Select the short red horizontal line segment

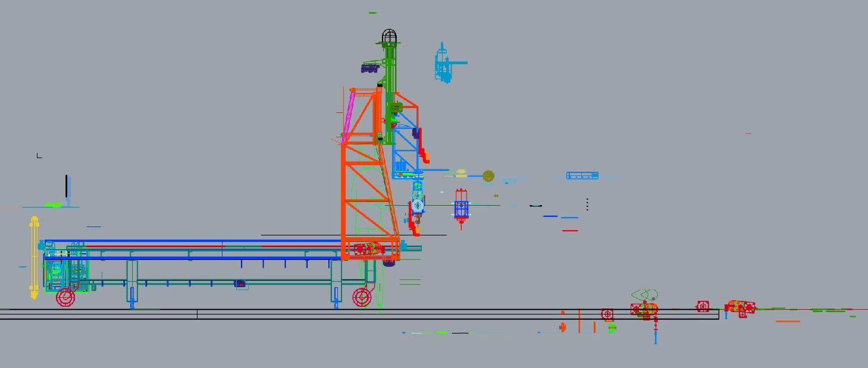[570, 230]
